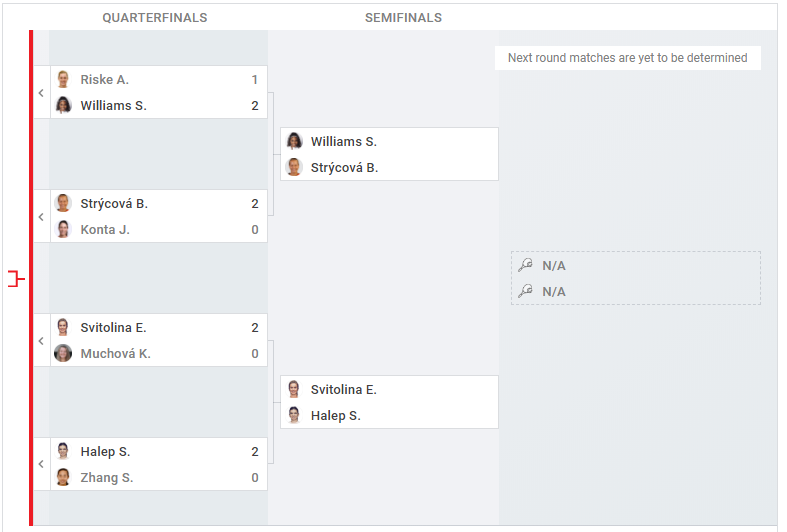Click Riske A. player photo in quarterfinals
This screenshot has height=532, width=787.
click(x=63, y=79)
